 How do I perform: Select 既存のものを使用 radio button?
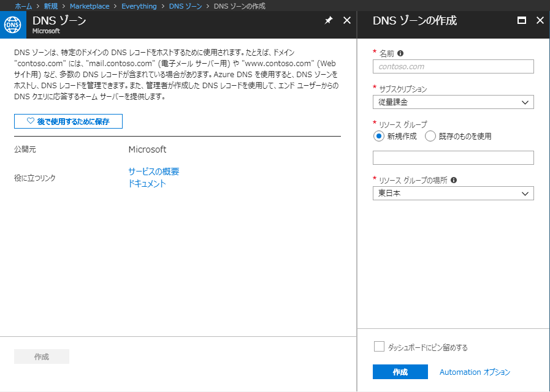tap(430, 136)
